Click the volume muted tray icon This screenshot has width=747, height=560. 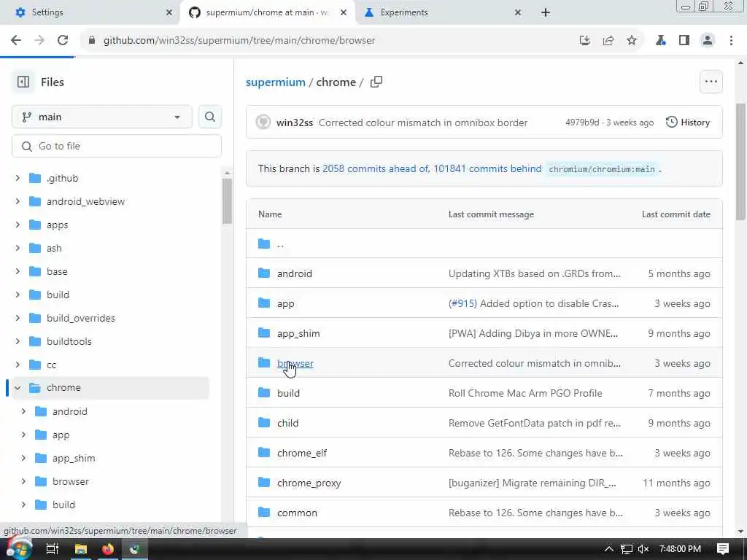pyautogui.click(x=643, y=549)
